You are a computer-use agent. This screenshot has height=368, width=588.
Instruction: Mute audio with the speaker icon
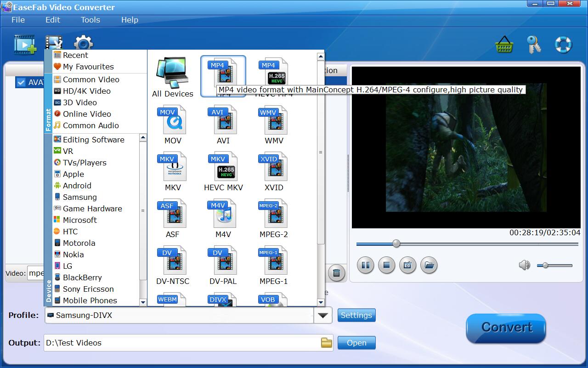pyautogui.click(x=524, y=265)
